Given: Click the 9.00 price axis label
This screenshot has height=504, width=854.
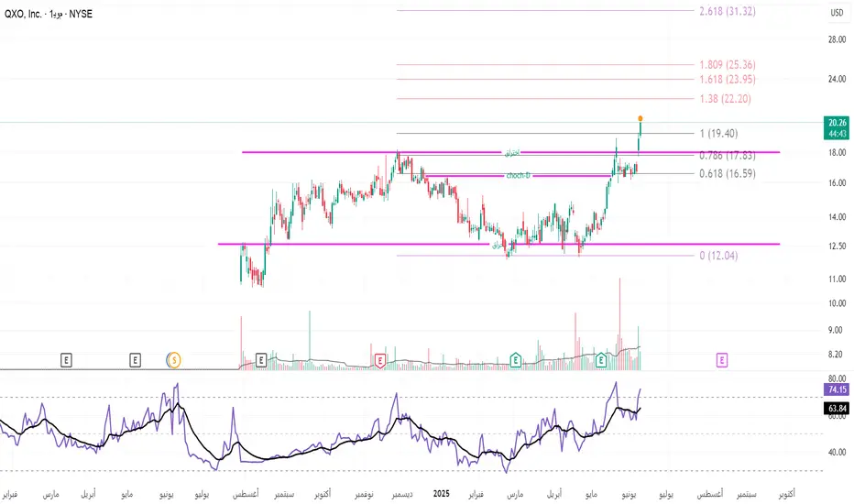Looking at the screenshot, I should coord(837,330).
